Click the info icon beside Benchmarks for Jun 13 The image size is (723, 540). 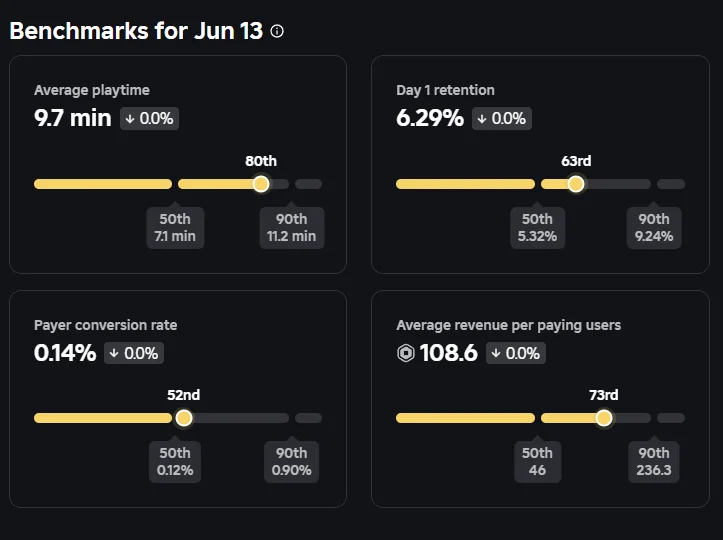tap(277, 31)
